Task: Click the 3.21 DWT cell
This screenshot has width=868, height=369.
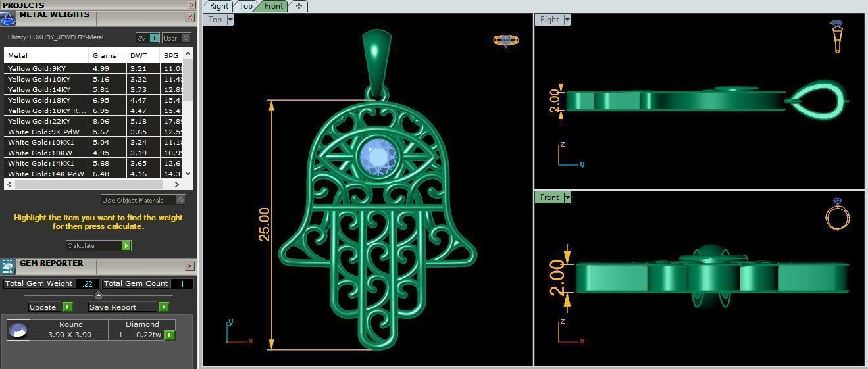Action: coord(143,68)
